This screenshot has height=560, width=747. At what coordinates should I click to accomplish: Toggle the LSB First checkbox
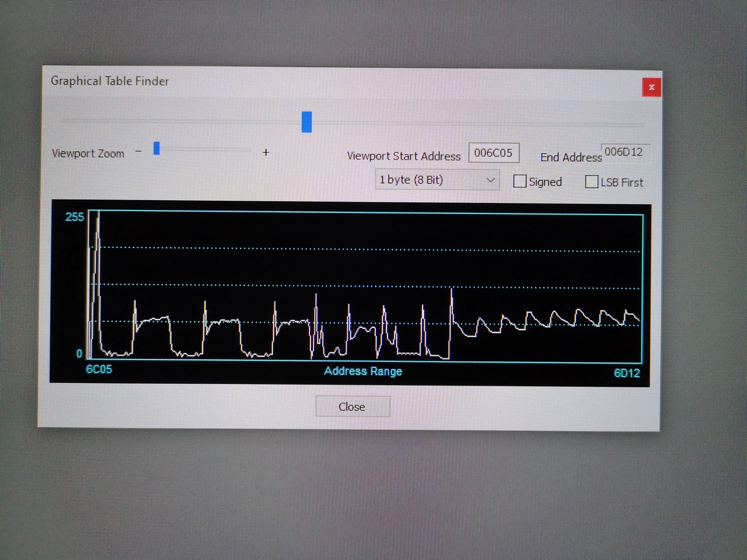click(x=591, y=182)
